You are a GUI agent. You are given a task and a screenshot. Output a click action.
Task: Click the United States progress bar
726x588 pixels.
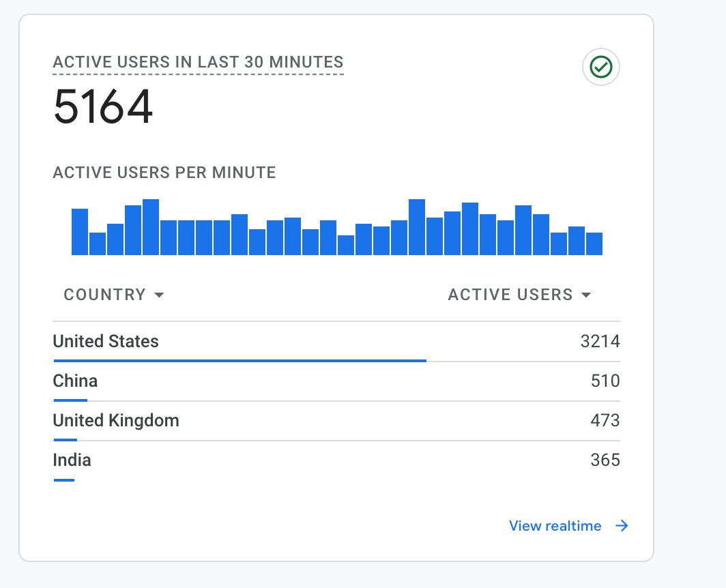(240, 360)
